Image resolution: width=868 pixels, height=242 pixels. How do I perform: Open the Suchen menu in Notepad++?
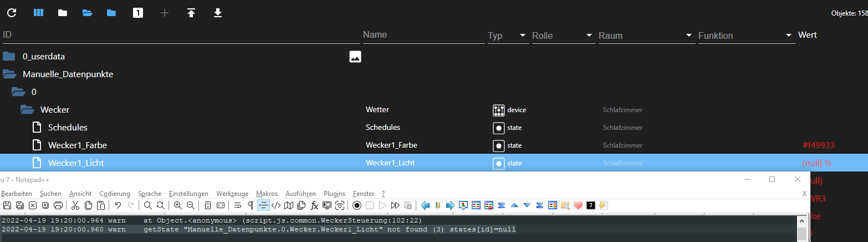(50, 194)
